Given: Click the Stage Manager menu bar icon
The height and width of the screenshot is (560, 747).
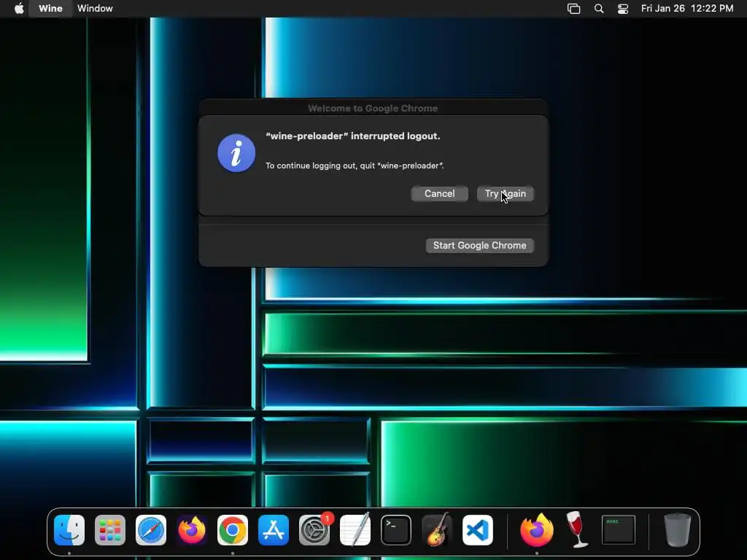Looking at the screenshot, I should point(573,9).
